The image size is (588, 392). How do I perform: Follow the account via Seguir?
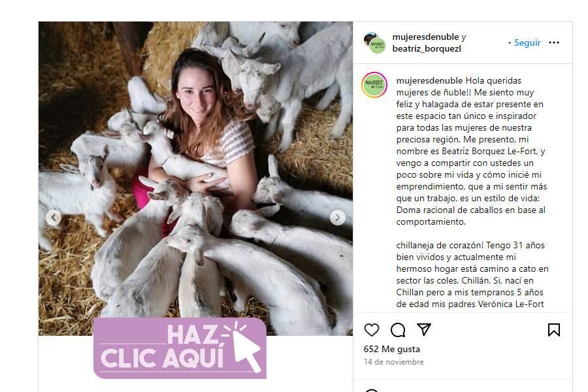[x=527, y=42]
